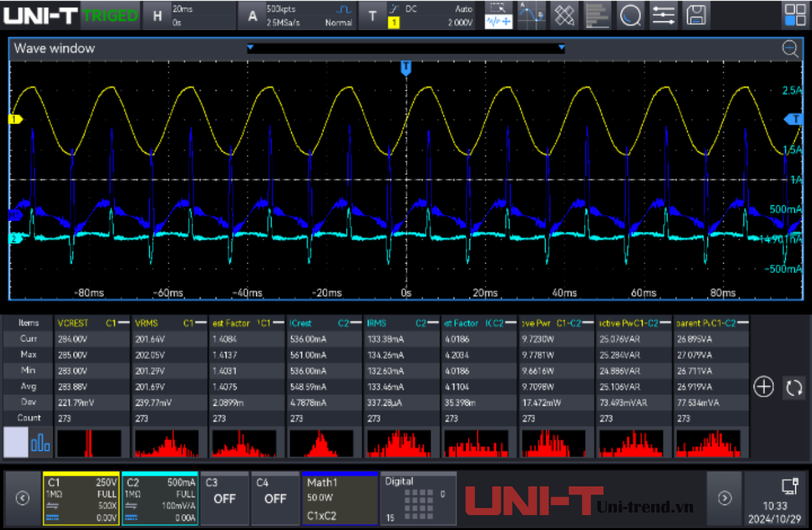This screenshot has height=530, width=812.
Task: Select the Math1 C1xC2 tab
Action: (x=339, y=498)
